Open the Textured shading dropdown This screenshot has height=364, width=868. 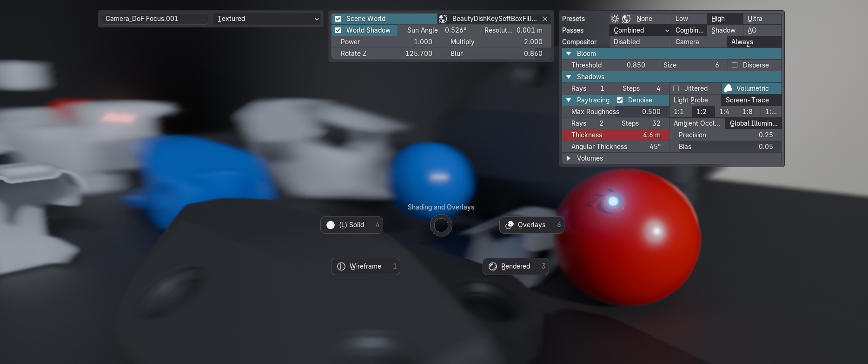(x=268, y=19)
